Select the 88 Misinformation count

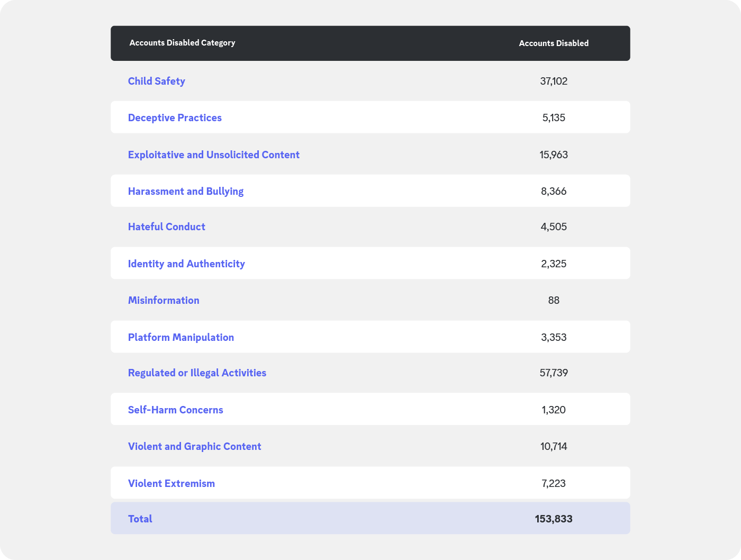[554, 300]
